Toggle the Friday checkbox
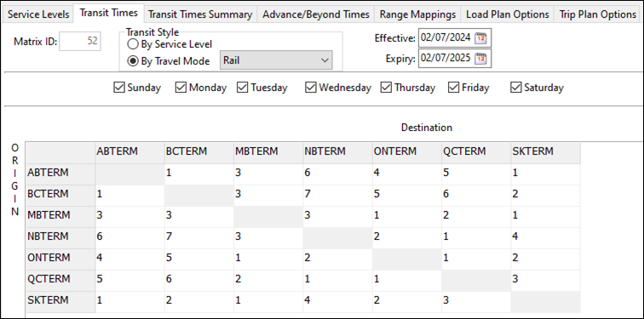644x319 pixels. (453, 88)
